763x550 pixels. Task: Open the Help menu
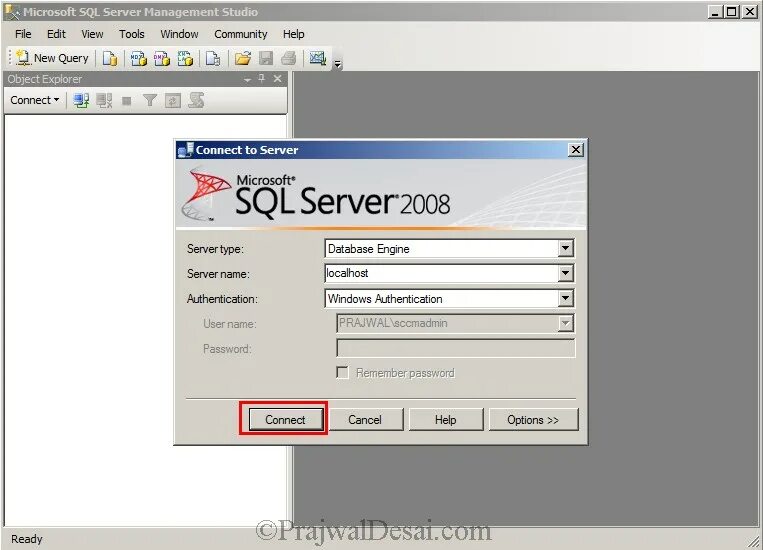293,34
